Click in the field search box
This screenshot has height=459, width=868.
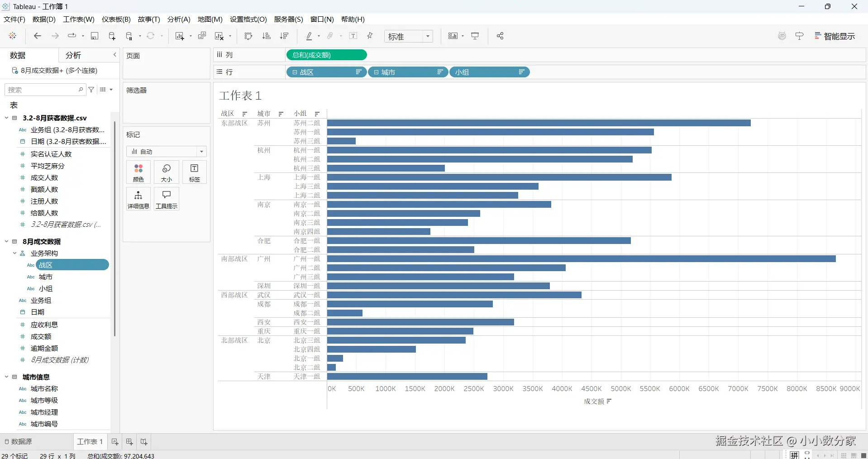click(43, 90)
